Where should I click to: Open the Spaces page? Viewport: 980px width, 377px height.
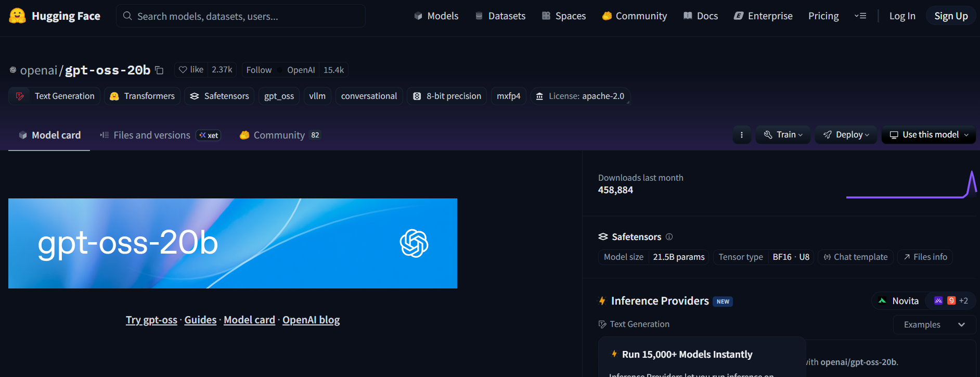563,16
